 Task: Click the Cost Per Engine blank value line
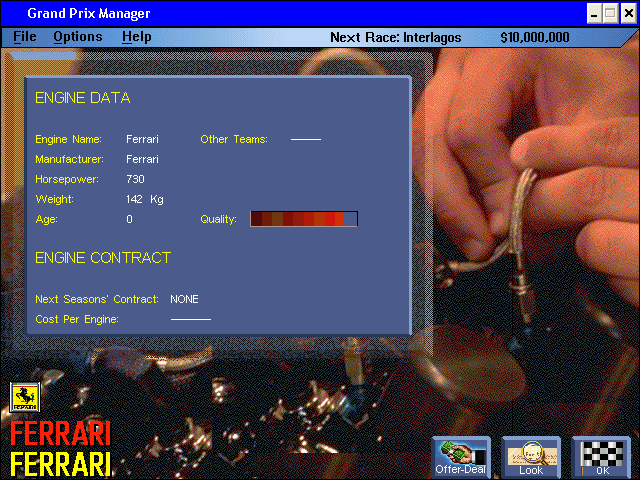tap(191, 319)
